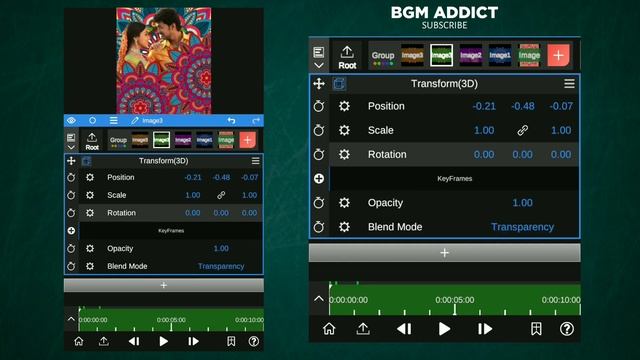Click the gray add-property plus bar in right panel

click(444, 253)
